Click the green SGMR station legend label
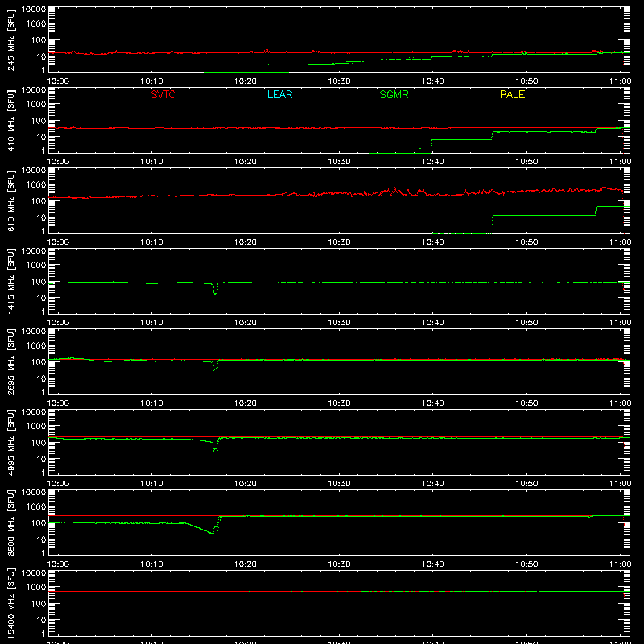 [394, 94]
